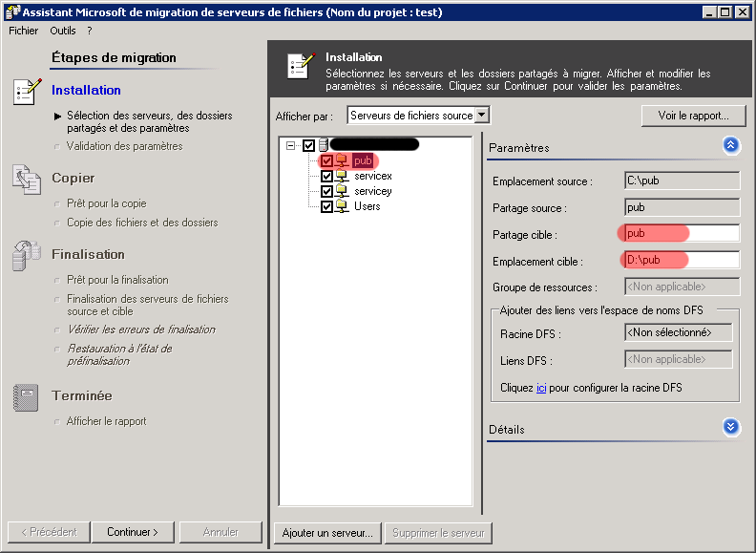Click 'Prêt pour la copie' step
Screen dimensions: 756x553
(107, 203)
